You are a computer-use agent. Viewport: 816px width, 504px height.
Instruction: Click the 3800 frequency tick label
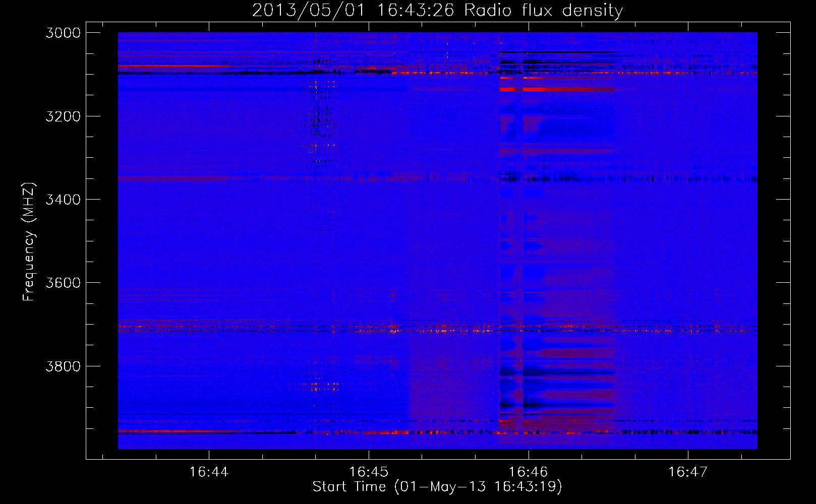point(63,366)
